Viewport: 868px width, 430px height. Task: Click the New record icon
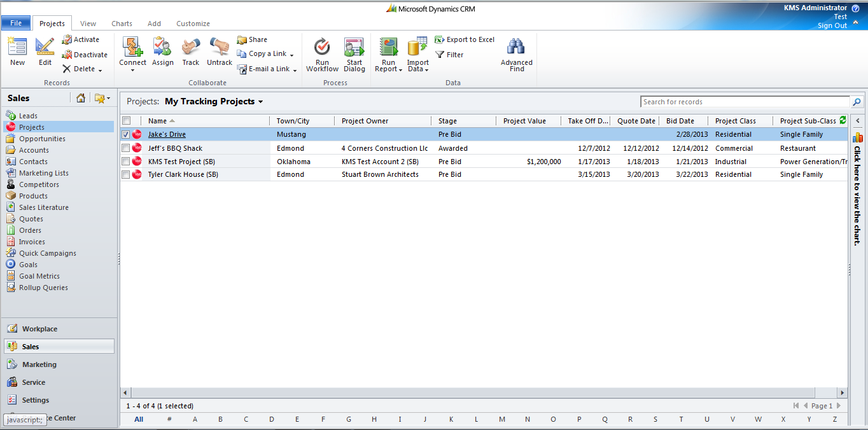click(x=17, y=47)
